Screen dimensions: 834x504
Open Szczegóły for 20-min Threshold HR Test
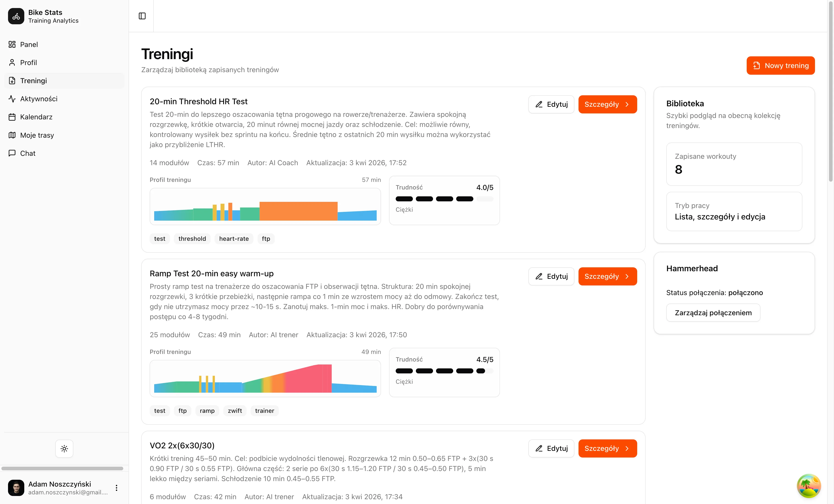607,104
